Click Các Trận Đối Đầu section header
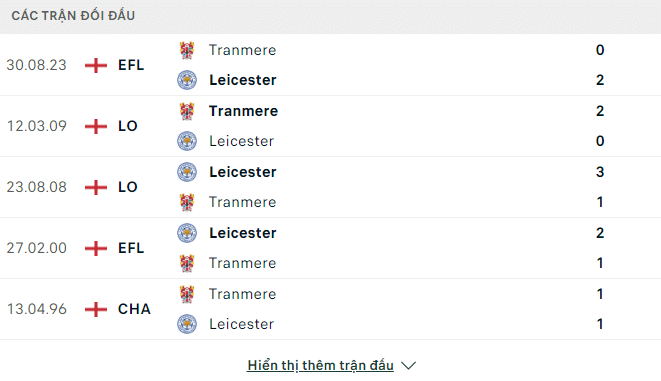The width and height of the screenshot is (661, 381). [x=73, y=16]
